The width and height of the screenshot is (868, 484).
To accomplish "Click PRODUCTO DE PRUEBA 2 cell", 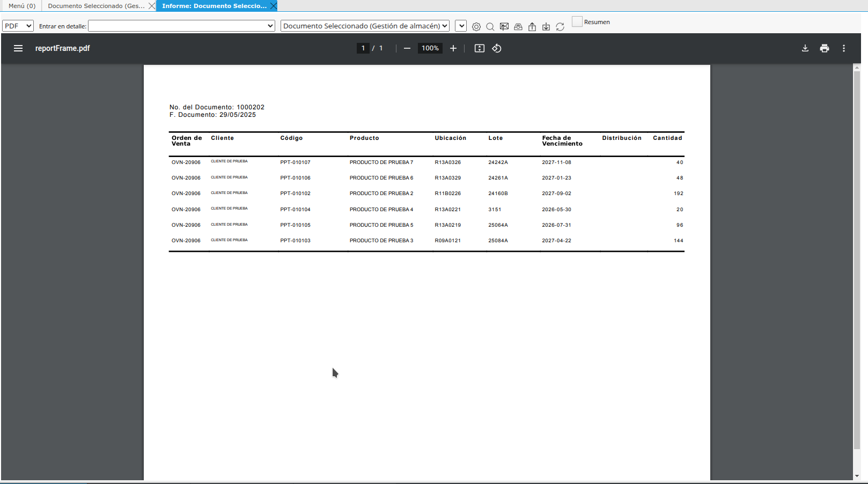I will pyautogui.click(x=381, y=193).
